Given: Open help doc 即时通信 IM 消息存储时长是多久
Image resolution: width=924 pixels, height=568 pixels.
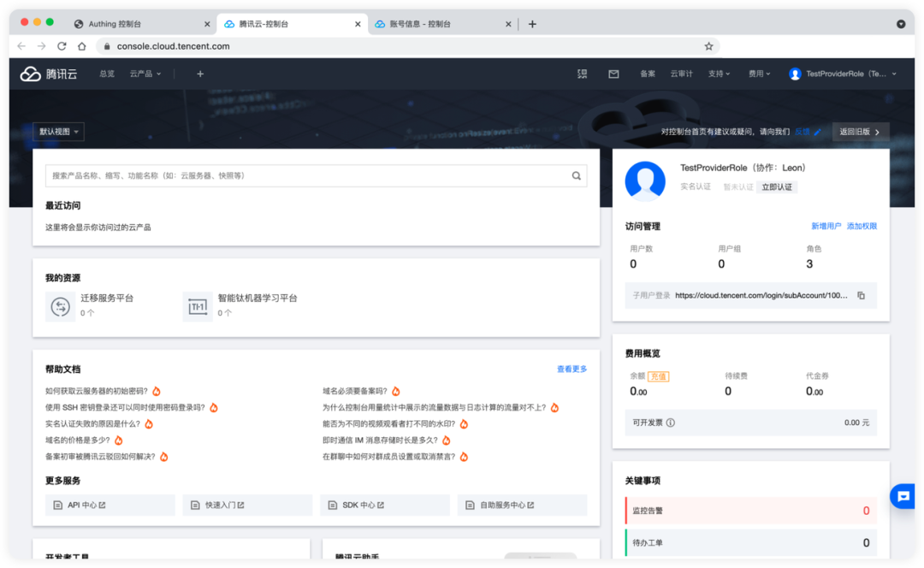Looking at the screenshot, I should pos(380,441).
